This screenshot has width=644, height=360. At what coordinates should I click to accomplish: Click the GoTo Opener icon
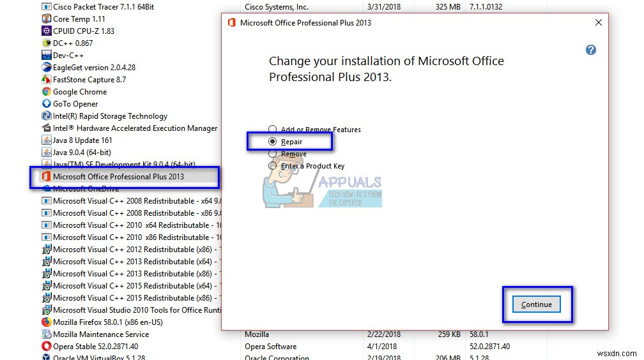tap(47, 104)
